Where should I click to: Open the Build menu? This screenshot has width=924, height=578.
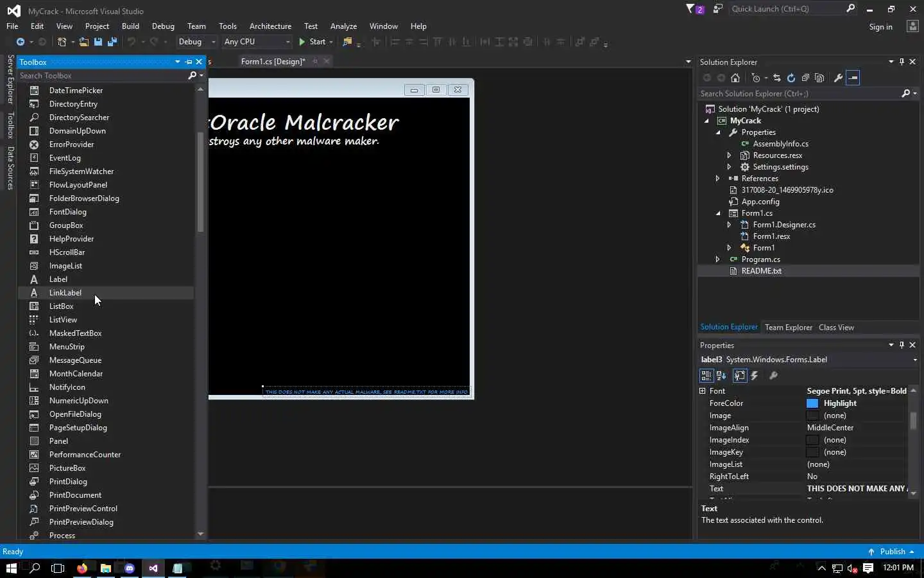130,26
